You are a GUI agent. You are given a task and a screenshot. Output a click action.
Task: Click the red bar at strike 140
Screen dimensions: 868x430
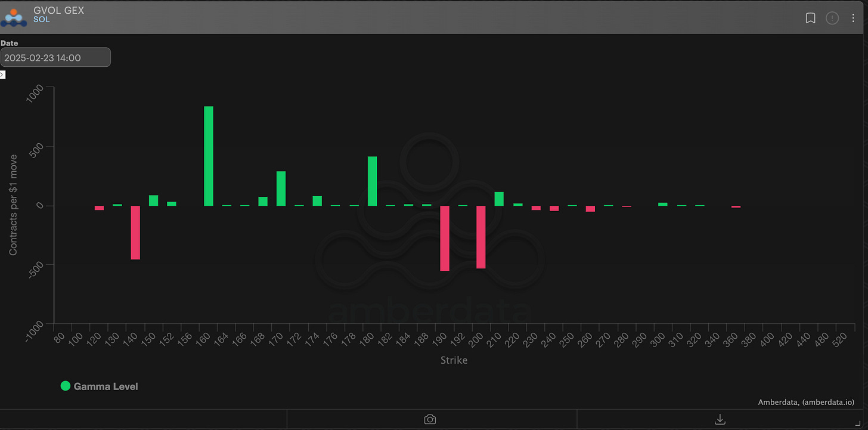(135, 233)
